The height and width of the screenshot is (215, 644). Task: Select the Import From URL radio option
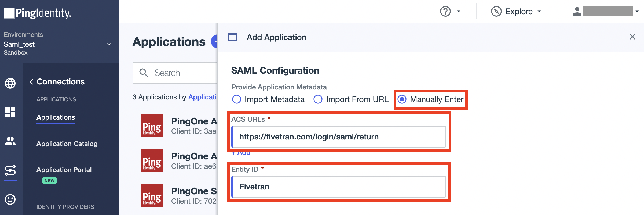318,99
